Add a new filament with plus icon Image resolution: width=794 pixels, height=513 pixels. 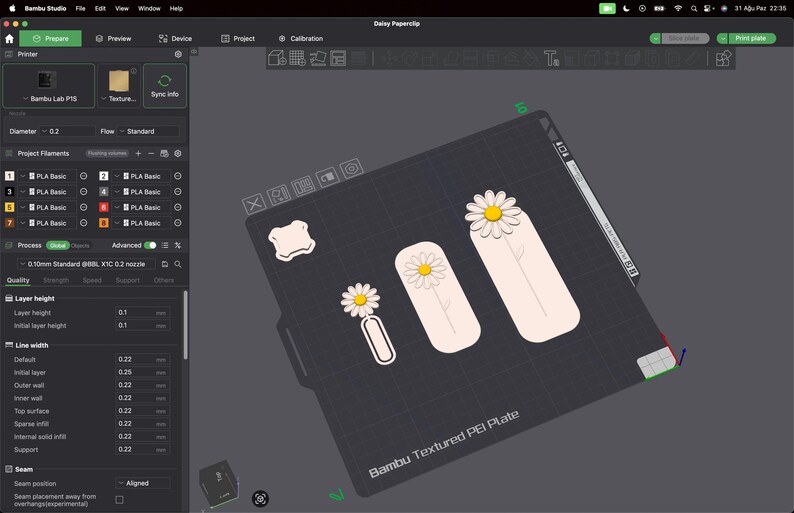pos(138,153)
